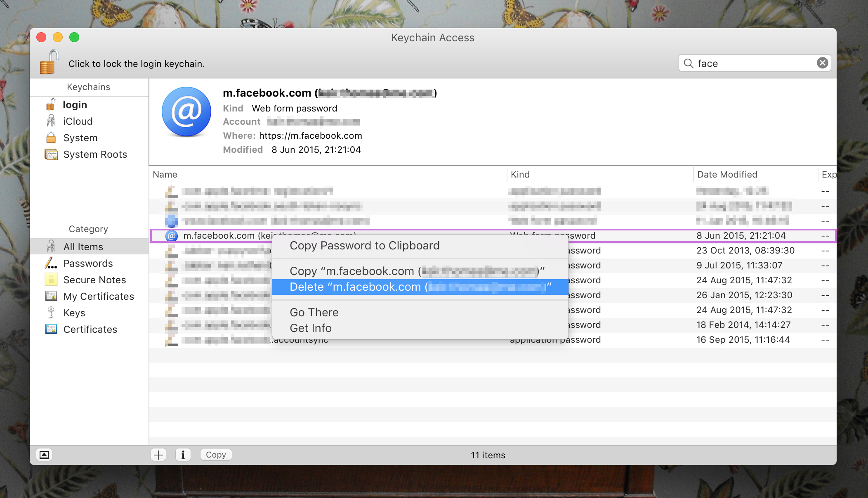Click Certificates category in sidebar
This screenshot has width=868, height=498.
[90, 329]
